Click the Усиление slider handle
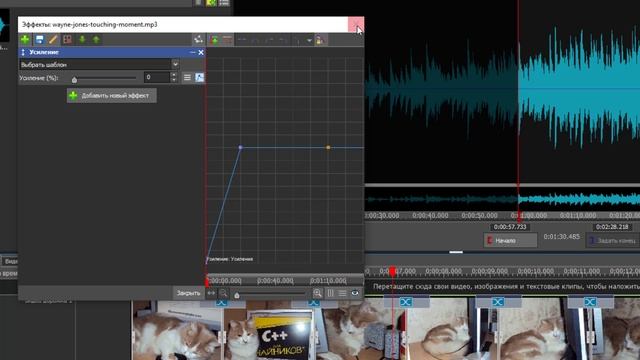 tap(74, 80)
